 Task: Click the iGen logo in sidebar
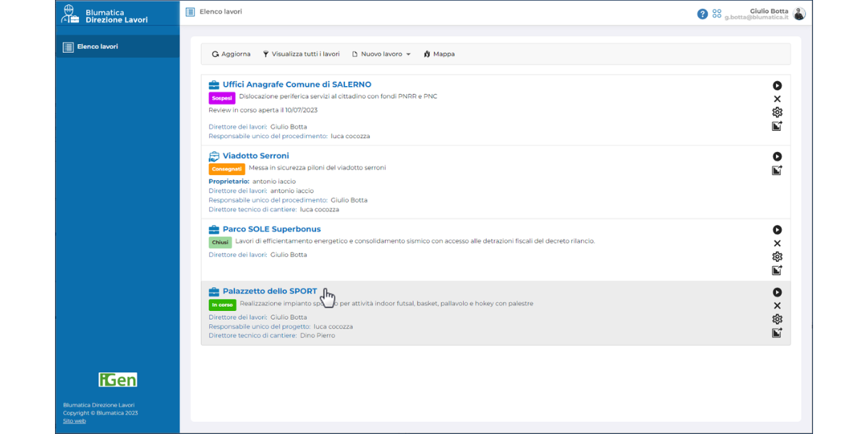(117, 380)
